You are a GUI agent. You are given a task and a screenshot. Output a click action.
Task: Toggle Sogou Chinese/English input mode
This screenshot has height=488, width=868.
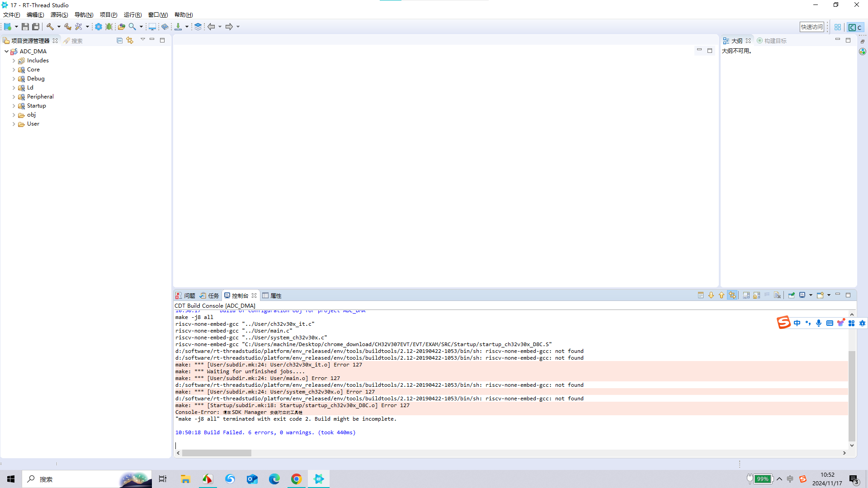point(797,323)
